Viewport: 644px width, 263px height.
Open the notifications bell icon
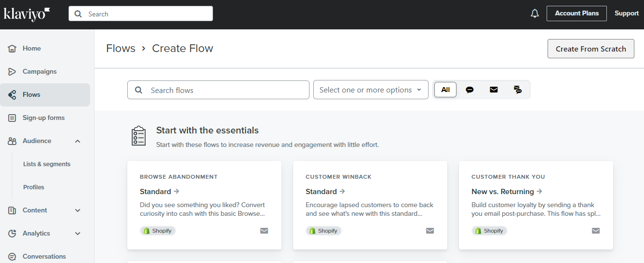coord(535,13)
